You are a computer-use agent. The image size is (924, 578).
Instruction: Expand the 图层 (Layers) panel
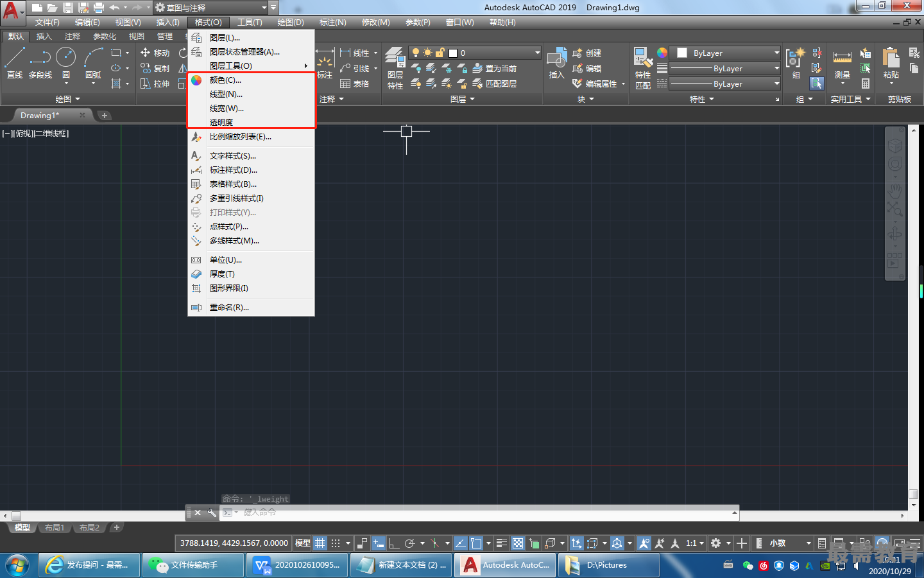point(462,99)
